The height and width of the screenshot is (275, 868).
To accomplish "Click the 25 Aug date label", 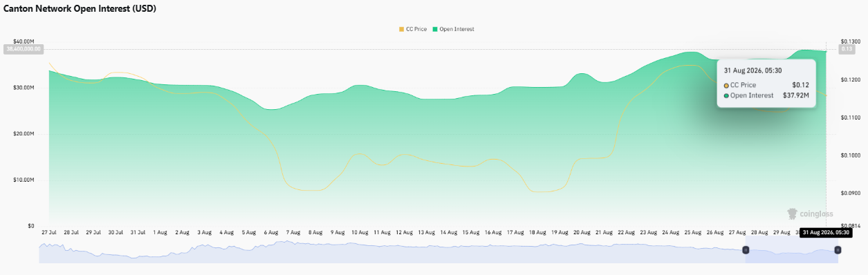I will [x=692, y=233].
